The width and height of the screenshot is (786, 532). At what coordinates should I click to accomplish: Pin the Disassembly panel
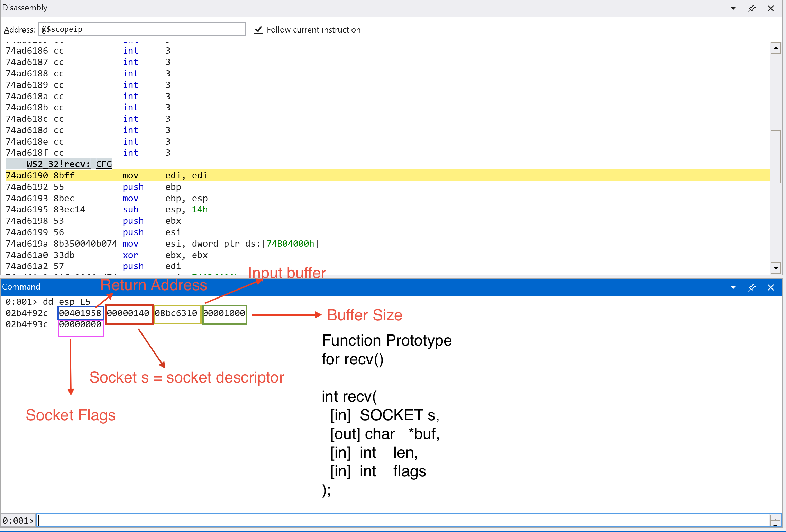[x=752, y=8]
